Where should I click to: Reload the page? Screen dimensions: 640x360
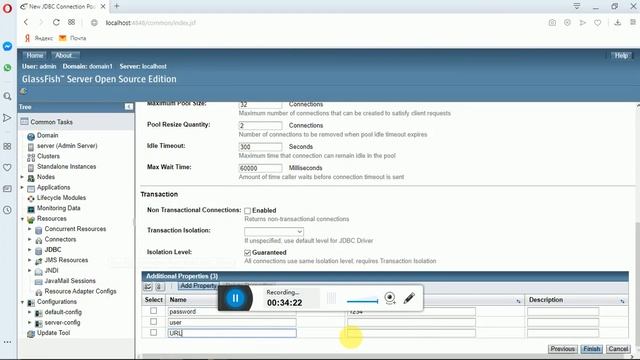[56, 22]
